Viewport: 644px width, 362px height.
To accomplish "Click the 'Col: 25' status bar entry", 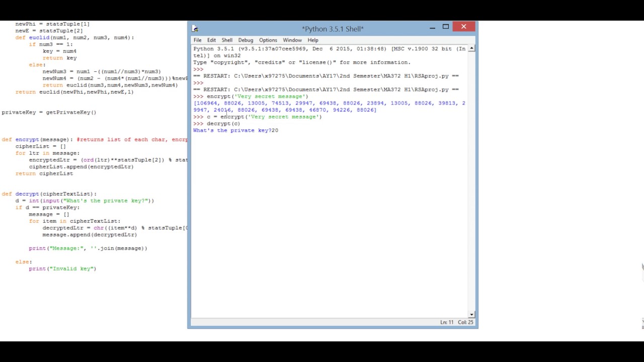I will click(x=465, y=322).
